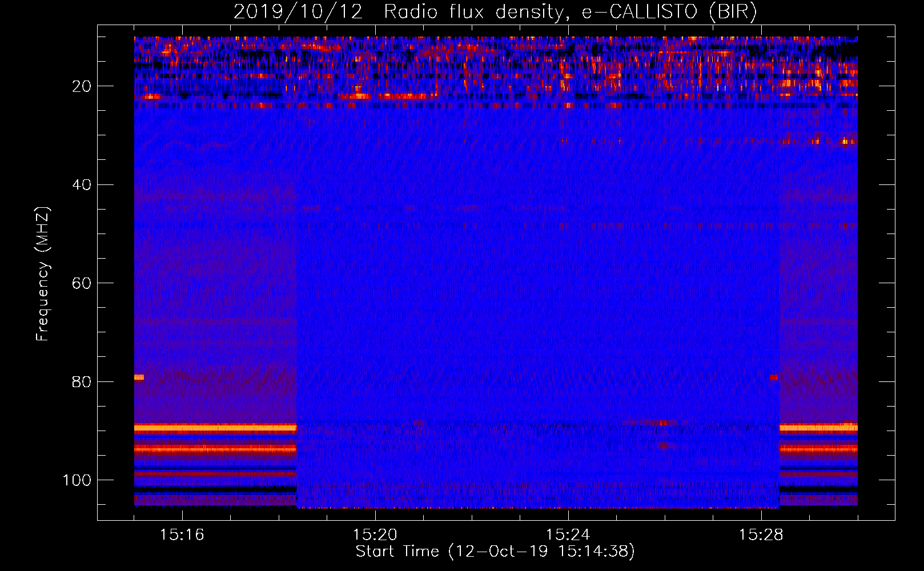Click the '100' frequency tick label
Image resolution: width=924 pixels, height=571 pixels.
(77, 480)
